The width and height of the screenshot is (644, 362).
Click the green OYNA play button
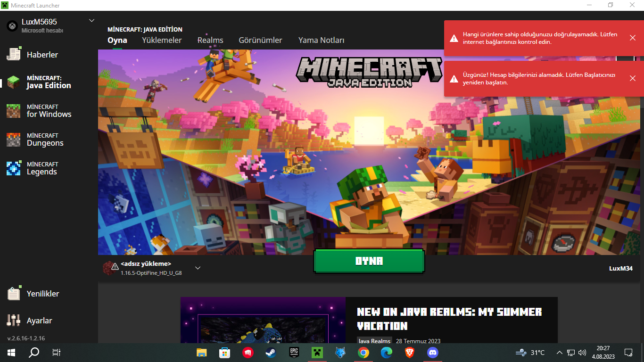(369, 261)
